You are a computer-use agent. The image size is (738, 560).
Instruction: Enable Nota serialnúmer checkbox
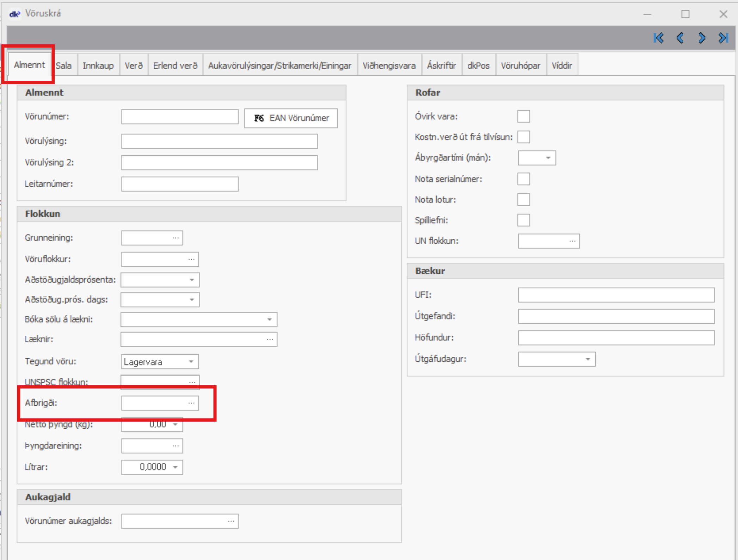[523, 179]
